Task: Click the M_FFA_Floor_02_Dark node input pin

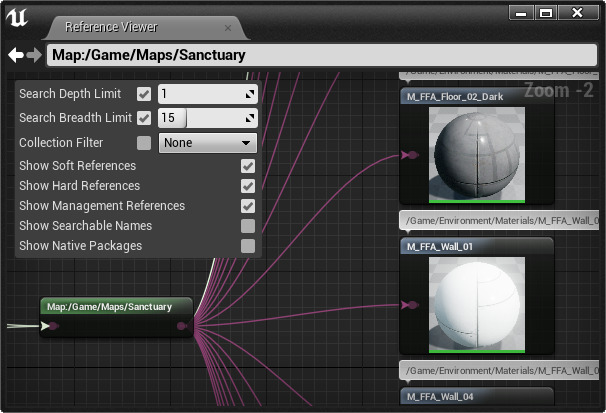Action: coord(409,155)
